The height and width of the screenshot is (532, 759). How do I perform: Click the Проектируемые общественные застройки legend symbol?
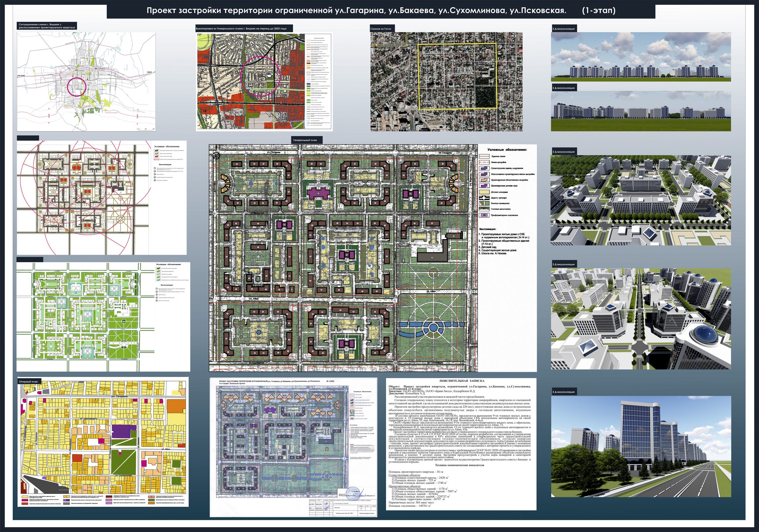coord(484,180)
